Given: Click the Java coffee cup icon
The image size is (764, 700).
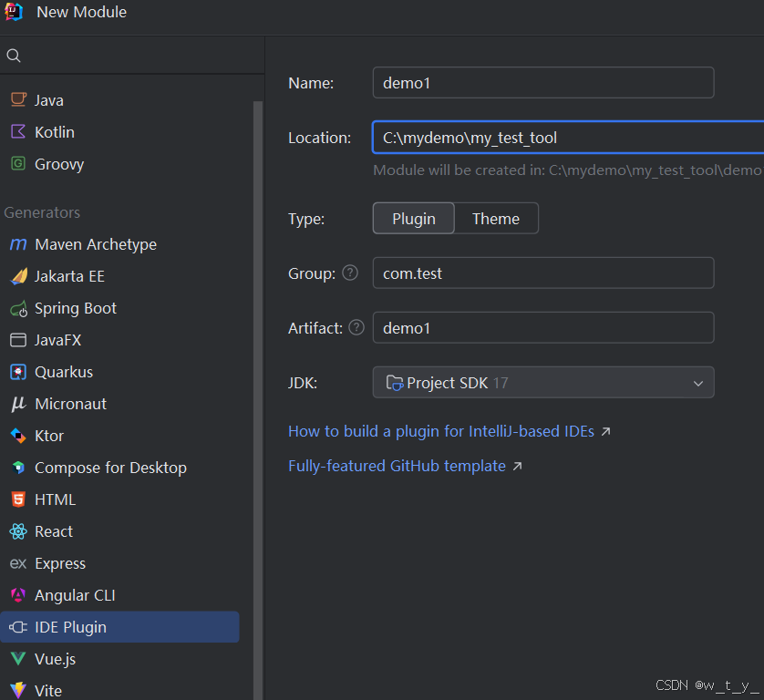Looking at the screenshot, I should click(x=18, y=100).
